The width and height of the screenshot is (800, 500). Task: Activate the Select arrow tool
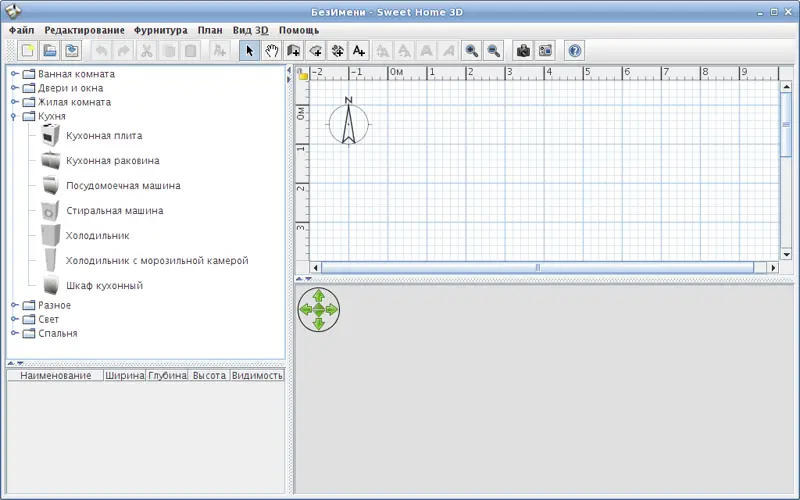[249, 51]
